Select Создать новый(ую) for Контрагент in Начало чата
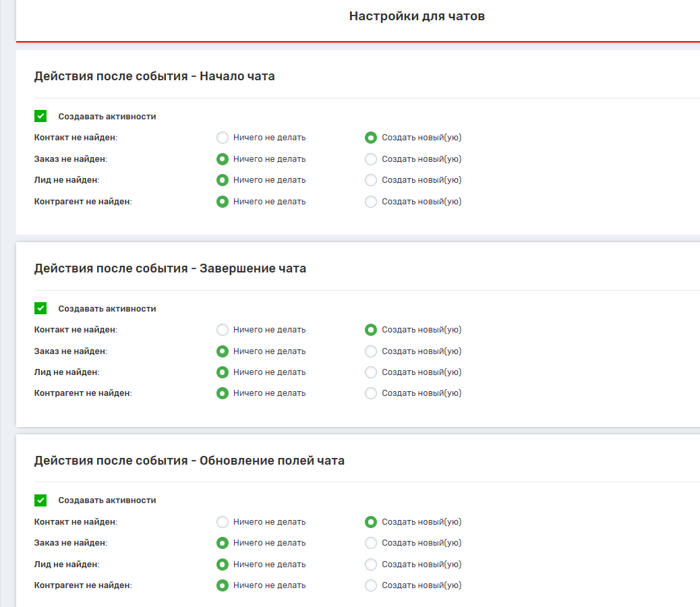Screen dimensions: 700x607 click(x=370, y=202)
